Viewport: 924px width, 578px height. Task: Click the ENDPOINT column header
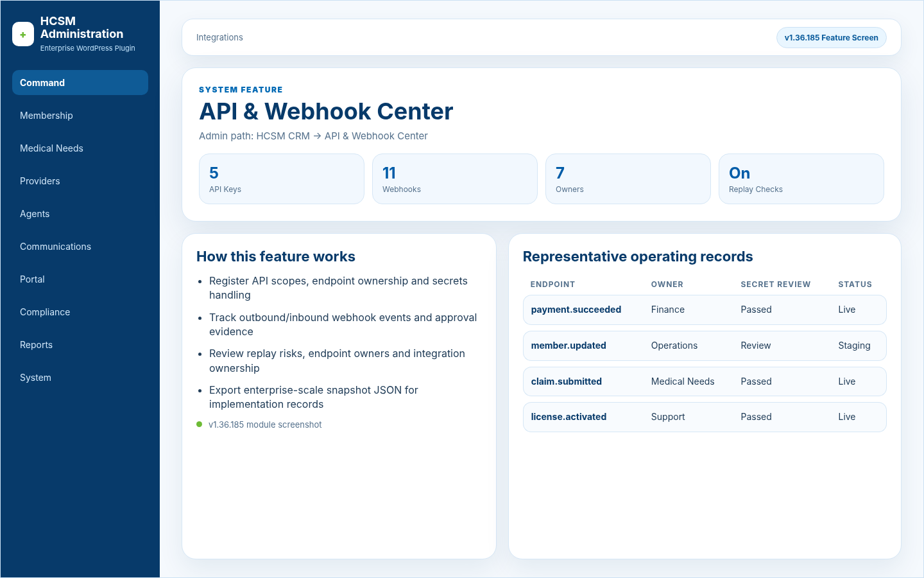point(552,285)
